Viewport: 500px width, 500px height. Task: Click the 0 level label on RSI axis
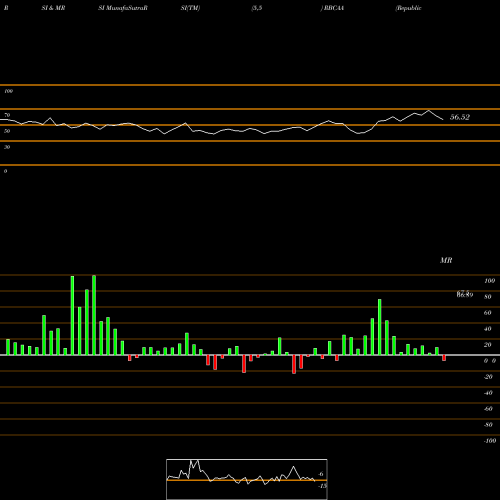[5, 171]
